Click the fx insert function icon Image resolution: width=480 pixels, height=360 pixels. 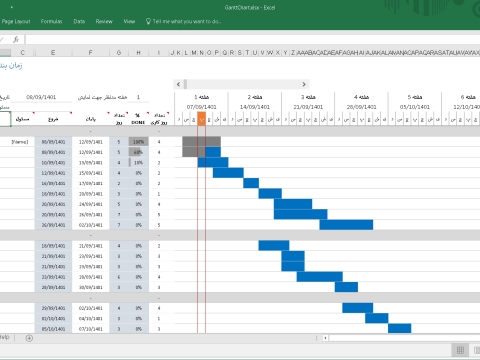pyautogui.click(x=16, y=39)
